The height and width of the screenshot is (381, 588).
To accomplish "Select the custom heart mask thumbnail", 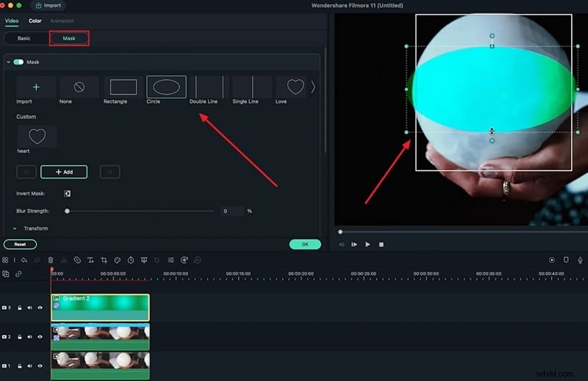I will click(37, 137).
